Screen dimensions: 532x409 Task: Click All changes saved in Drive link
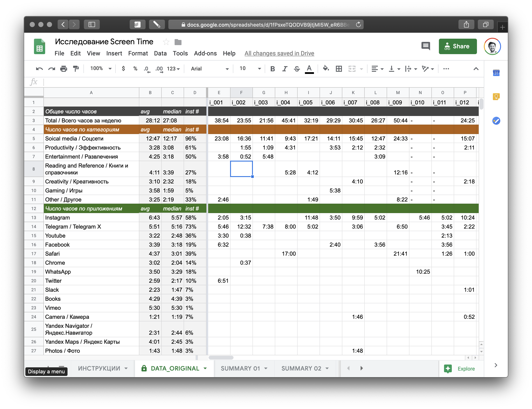coord(279,53)
